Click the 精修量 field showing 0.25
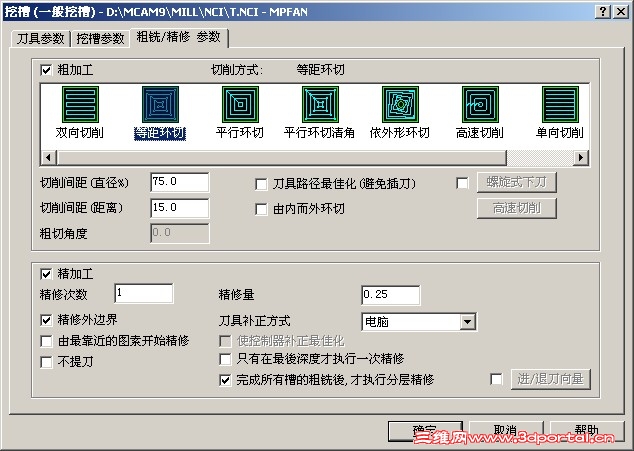634x451 pixels. tap(391, 295)
